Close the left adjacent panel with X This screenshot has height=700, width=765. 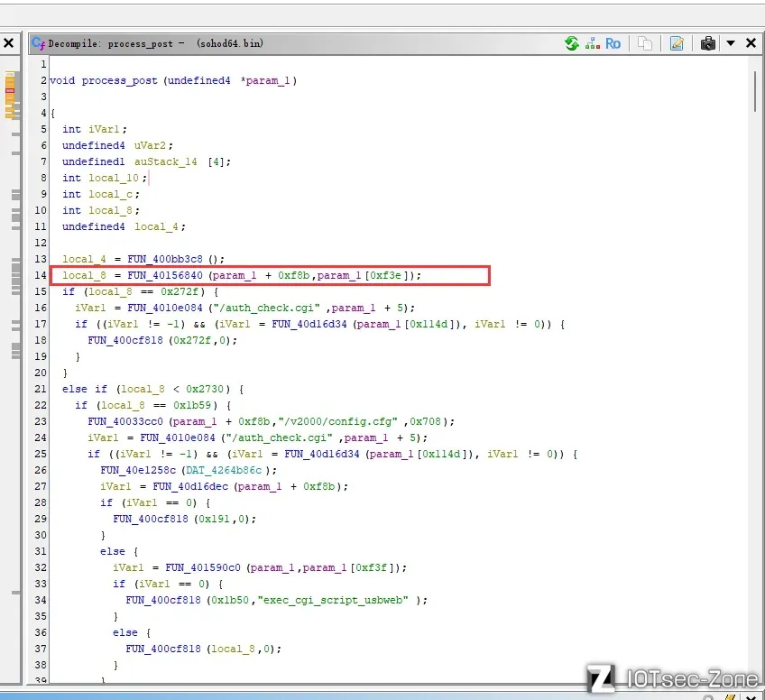[8, 43]
